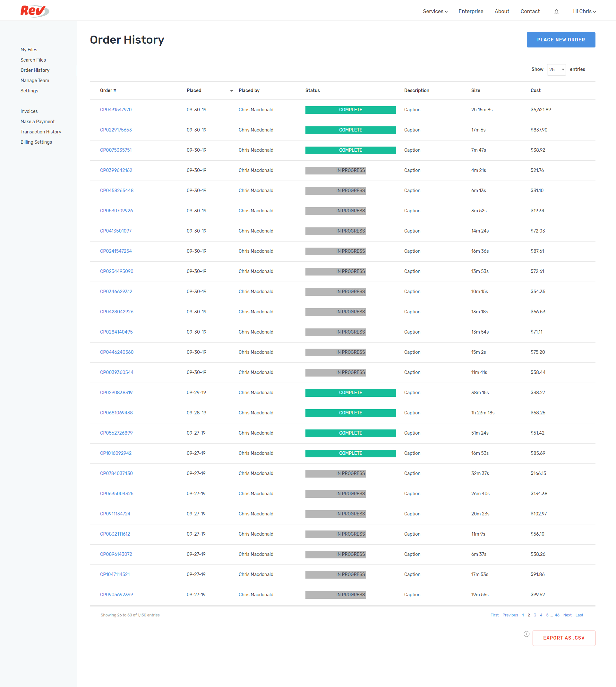Open Transaction History in the sidebar

click(x=41, y=132)
